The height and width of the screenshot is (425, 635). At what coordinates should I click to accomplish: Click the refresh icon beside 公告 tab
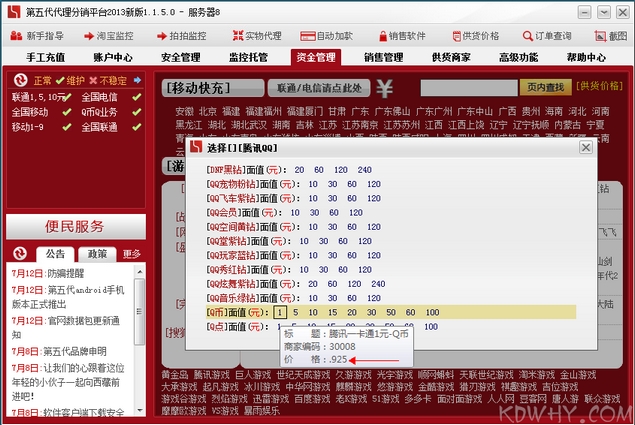pyautogui.click(x=20, y=254)
